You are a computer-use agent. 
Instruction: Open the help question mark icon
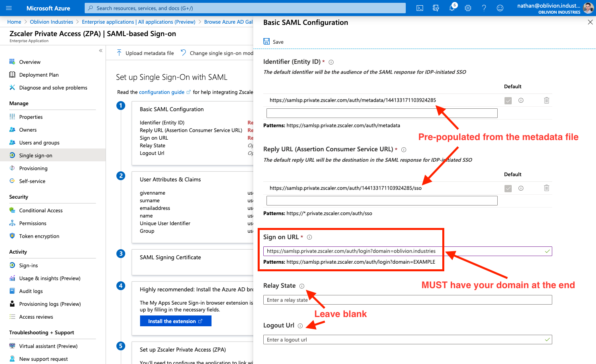point(484,8)
